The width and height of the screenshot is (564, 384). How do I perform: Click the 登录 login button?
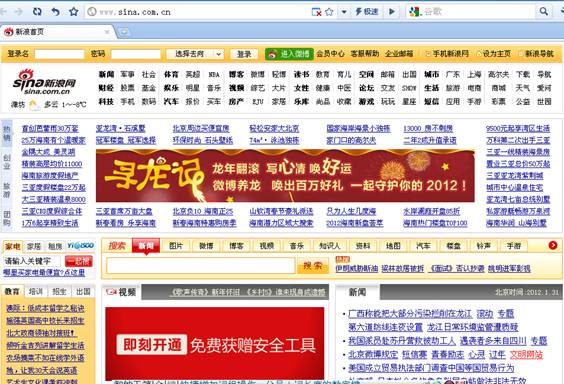point(244,54)
